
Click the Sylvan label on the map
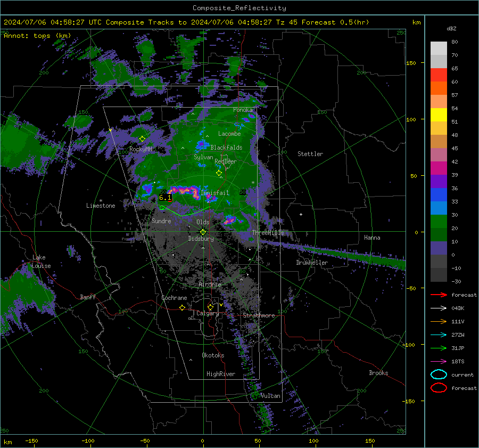(x=203, y=157)
